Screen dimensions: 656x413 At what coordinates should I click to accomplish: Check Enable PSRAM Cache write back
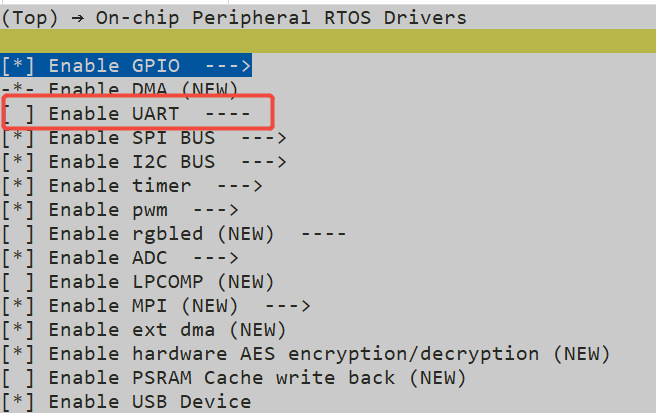coord(19,378)
